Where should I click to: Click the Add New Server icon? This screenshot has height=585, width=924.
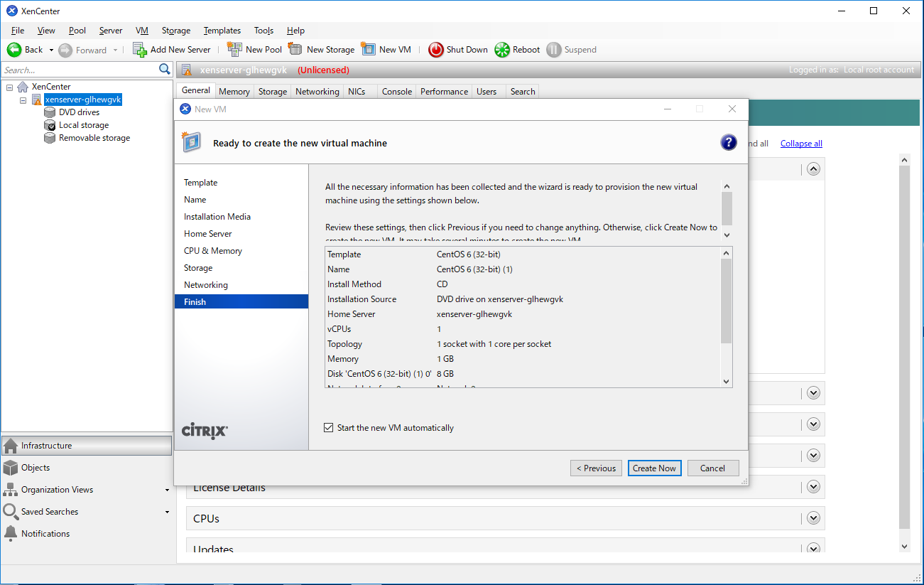coord(140,49)
